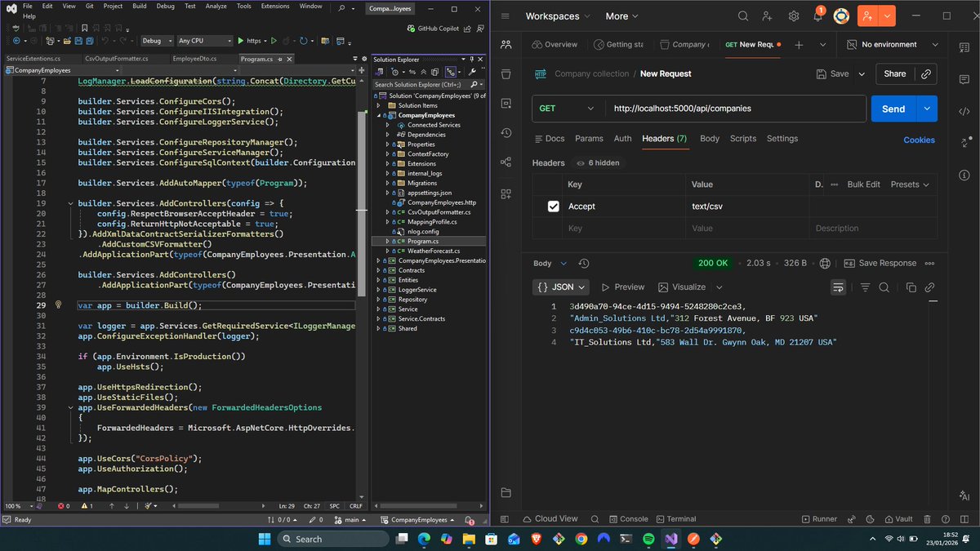Open History in Postman sidebar
Image resolution: width=980 pixels, height=551 pixels.
506,132
